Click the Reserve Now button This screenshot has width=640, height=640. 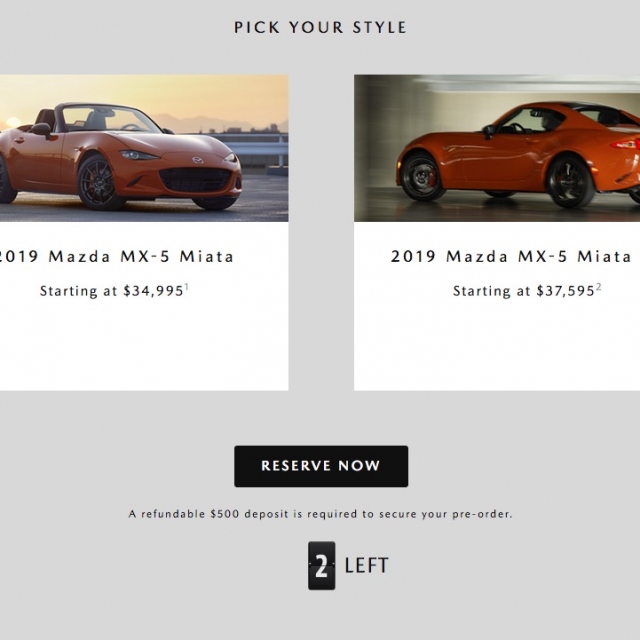(321, 466)
